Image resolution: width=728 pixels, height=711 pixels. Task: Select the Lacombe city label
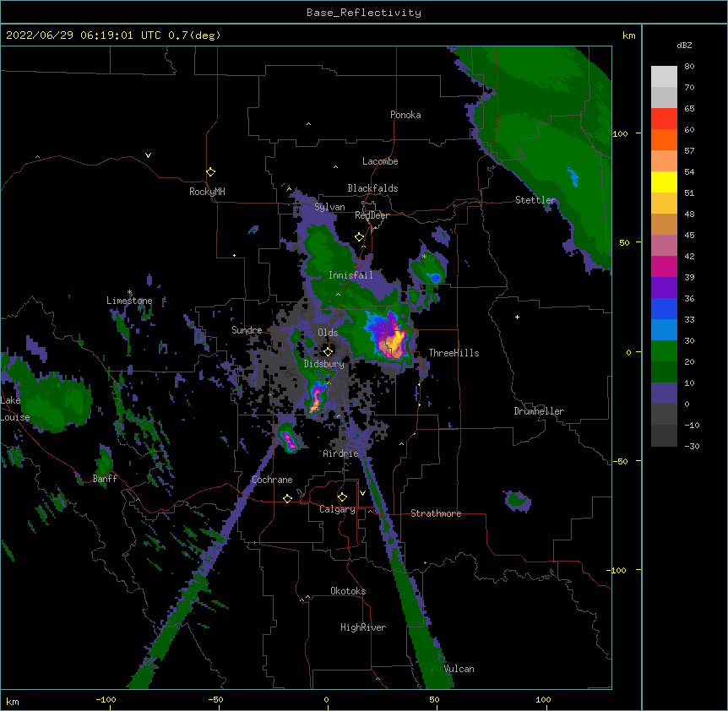[380, 161]
